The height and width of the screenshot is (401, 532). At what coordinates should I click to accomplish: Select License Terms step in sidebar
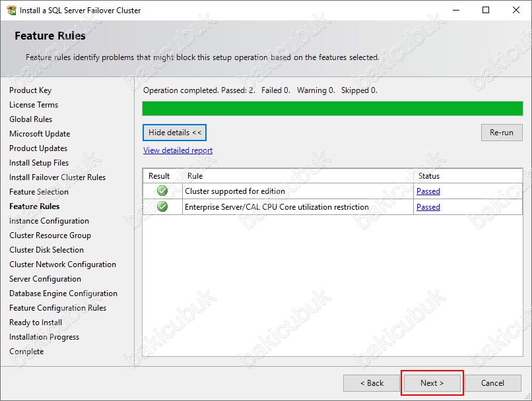coord(34,105)
